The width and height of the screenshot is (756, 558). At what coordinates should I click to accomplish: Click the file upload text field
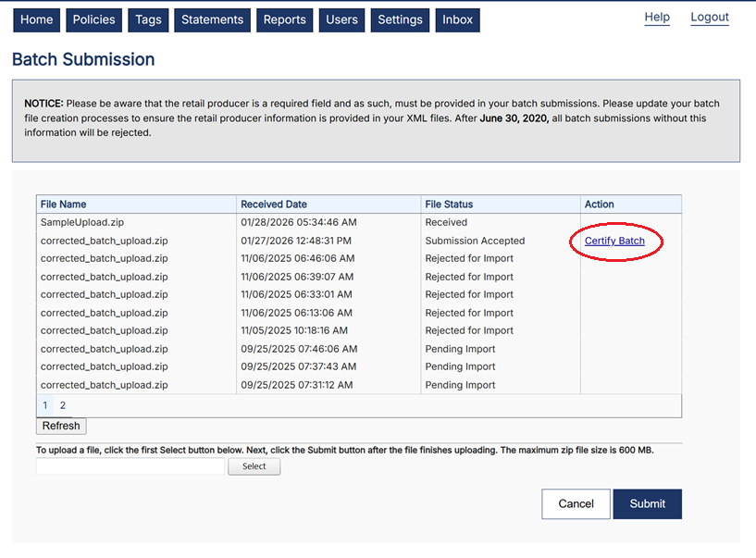pos(130,466)
